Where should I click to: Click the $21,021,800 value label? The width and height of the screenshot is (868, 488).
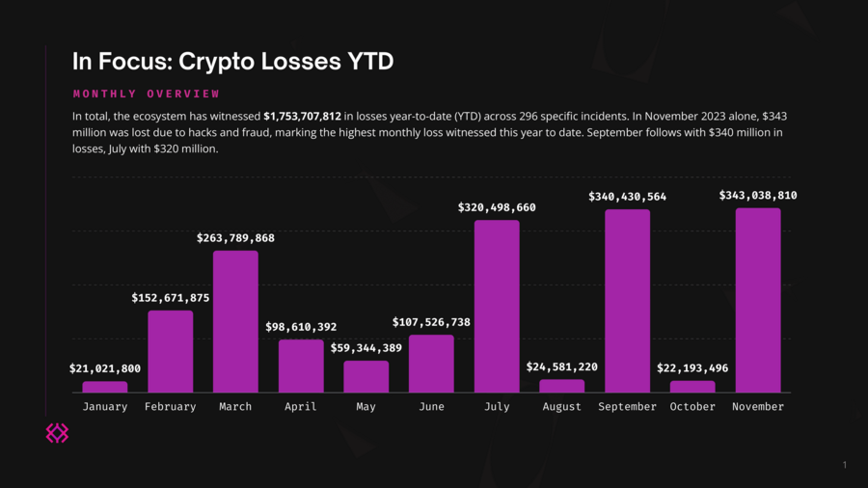tap(105, 368)
